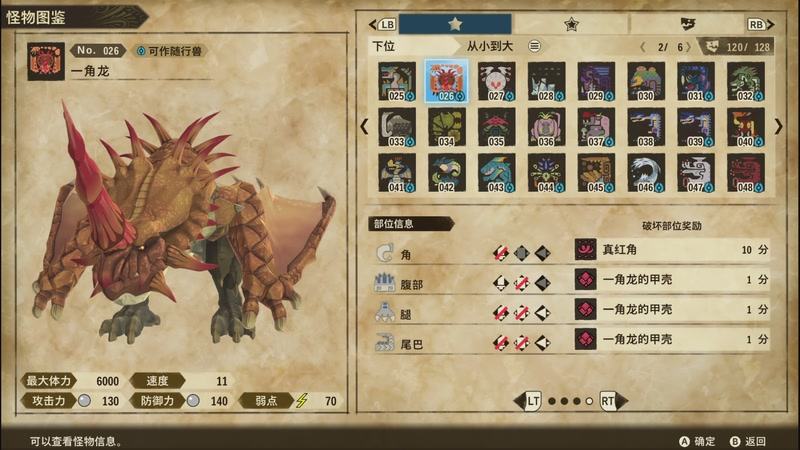Open monster icon number 046
The height and width of the screenshot is (450, 800).
(x=646, y=173)
